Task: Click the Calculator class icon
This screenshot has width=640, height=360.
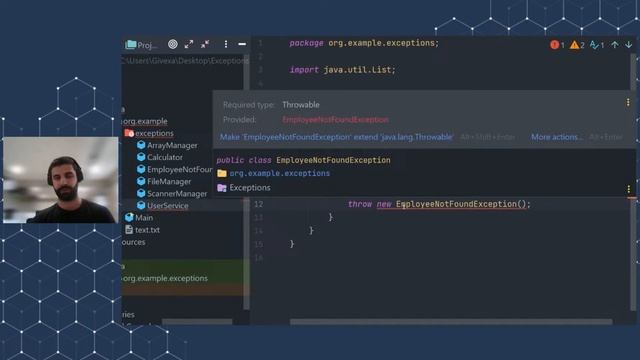Action: click(141, 157)
